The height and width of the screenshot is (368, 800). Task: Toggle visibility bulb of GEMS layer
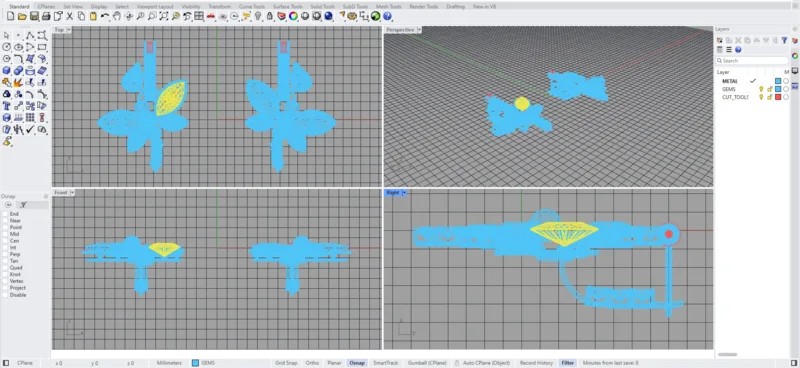pyautogui.click(x=761, y=89)
